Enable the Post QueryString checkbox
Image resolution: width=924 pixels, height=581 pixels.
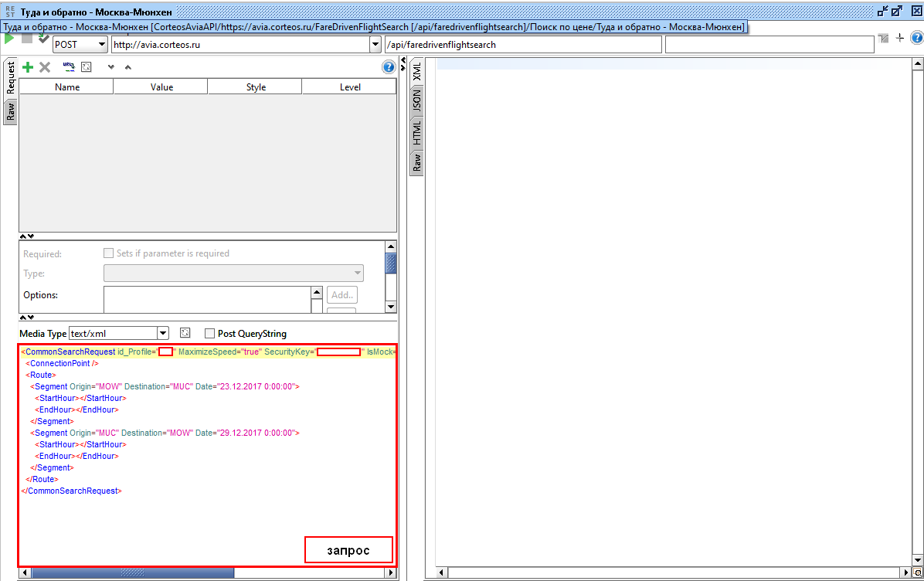tap(209, 334)
